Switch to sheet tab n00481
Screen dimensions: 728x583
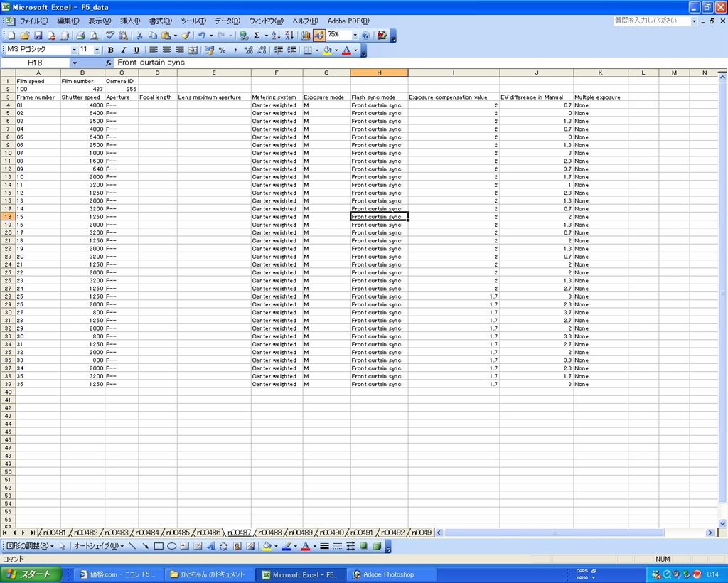pyautogui.click(x=54, y=533)
